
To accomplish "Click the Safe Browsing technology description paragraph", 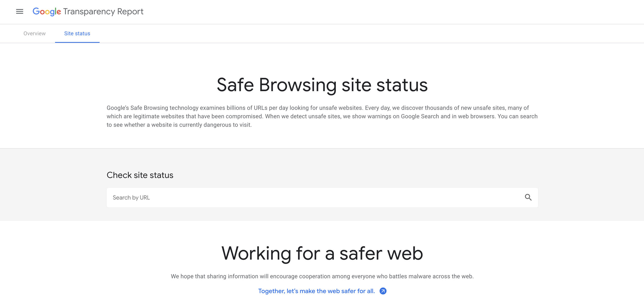I will [x=322, y=116].
